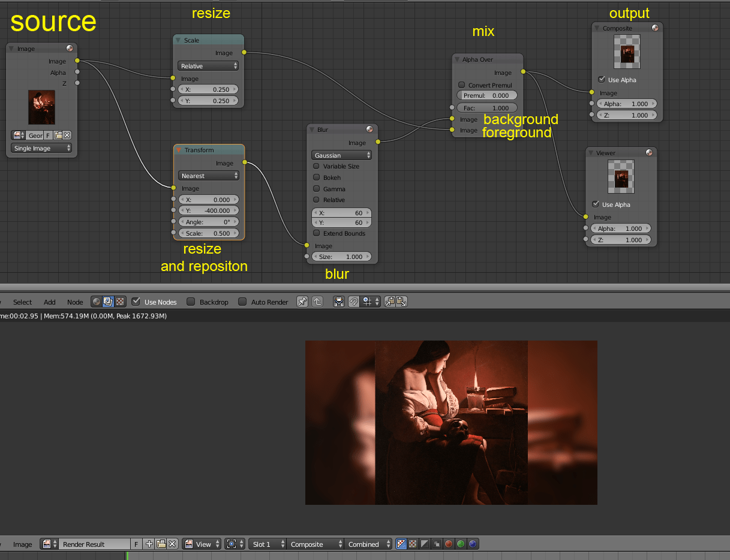Click the preview sphere icon on Blur node
Screen dimensions: 730x560
click(x=369, y=130)
